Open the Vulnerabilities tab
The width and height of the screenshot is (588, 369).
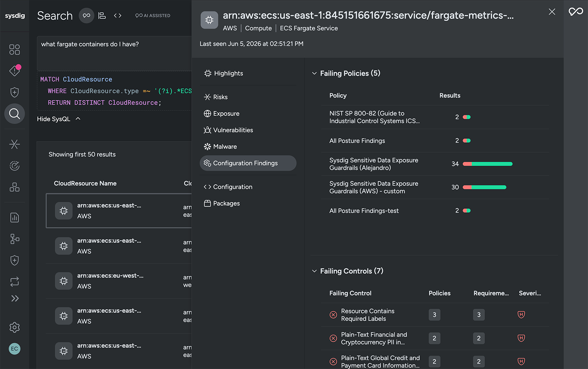248,130
